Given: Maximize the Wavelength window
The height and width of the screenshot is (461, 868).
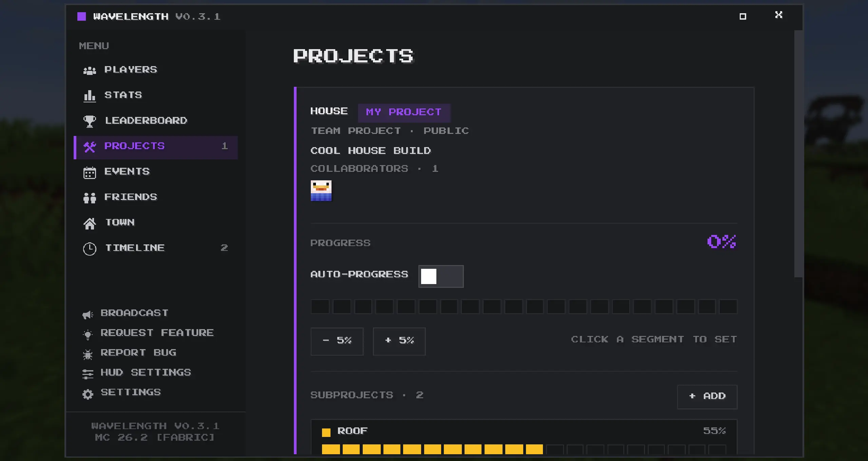Looking at the screenshot, I should pos(743,16).
